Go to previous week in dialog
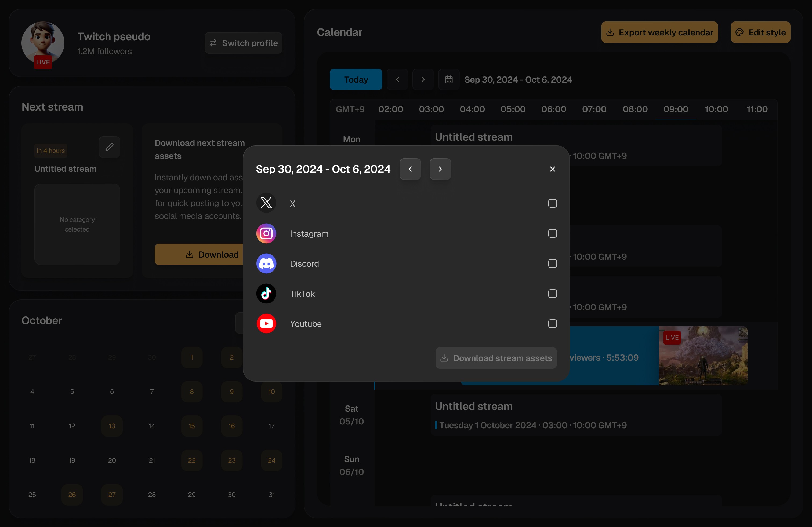The width and height of the screenshot is (812, 527). [410, 169]
